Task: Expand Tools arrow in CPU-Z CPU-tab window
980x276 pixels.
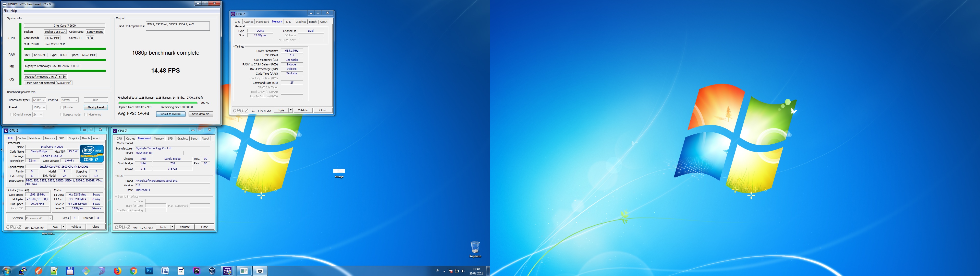Action: (x=64, y=227)
